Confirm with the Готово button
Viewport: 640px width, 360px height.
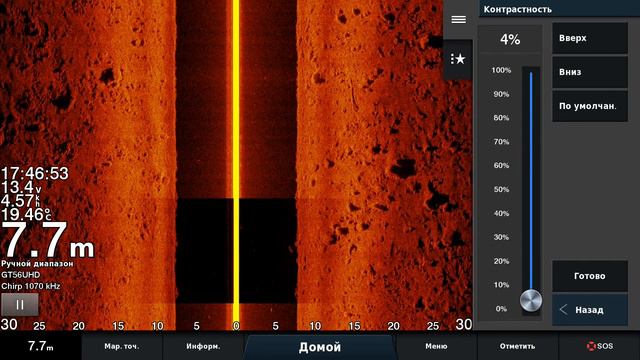tap(590, 276)
